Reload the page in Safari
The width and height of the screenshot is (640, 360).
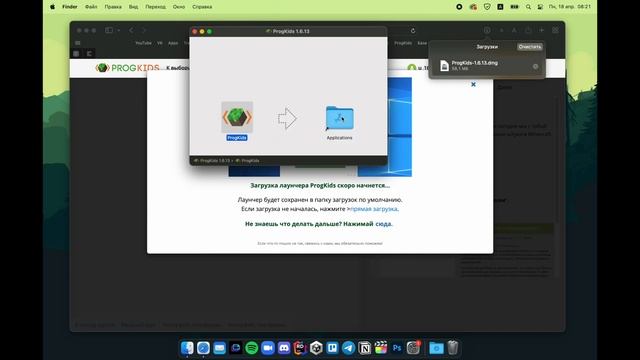tap(413, 31)
